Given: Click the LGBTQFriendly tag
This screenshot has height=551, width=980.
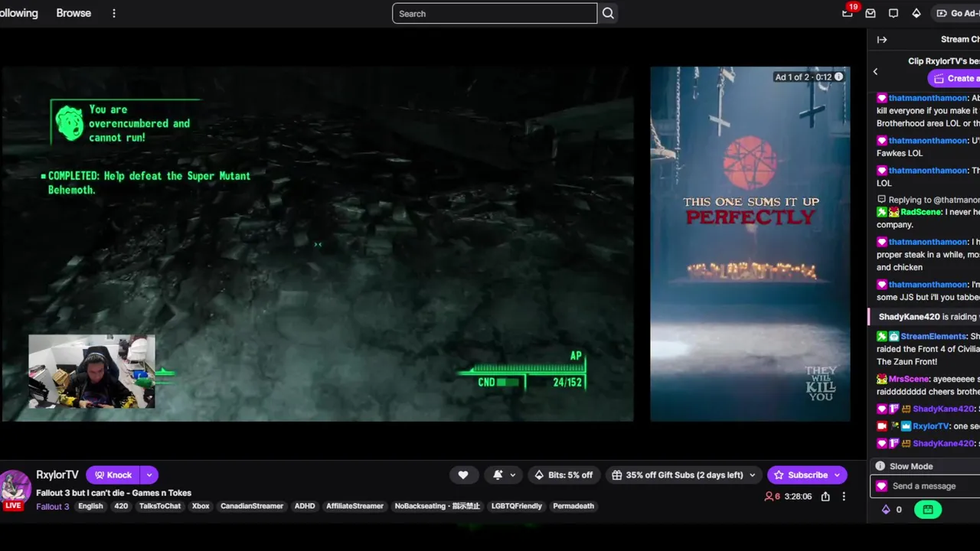Looking at the screenshot, I should (517, 506).
